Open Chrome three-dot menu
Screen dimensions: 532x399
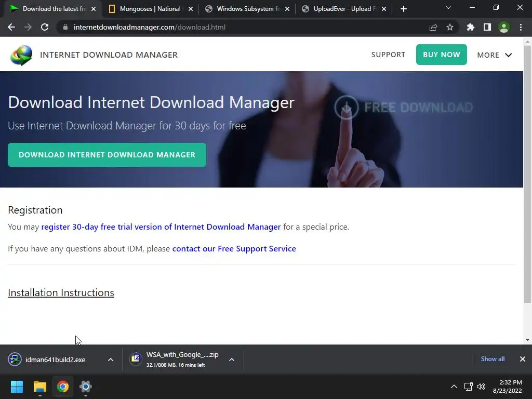click(521, 27)
